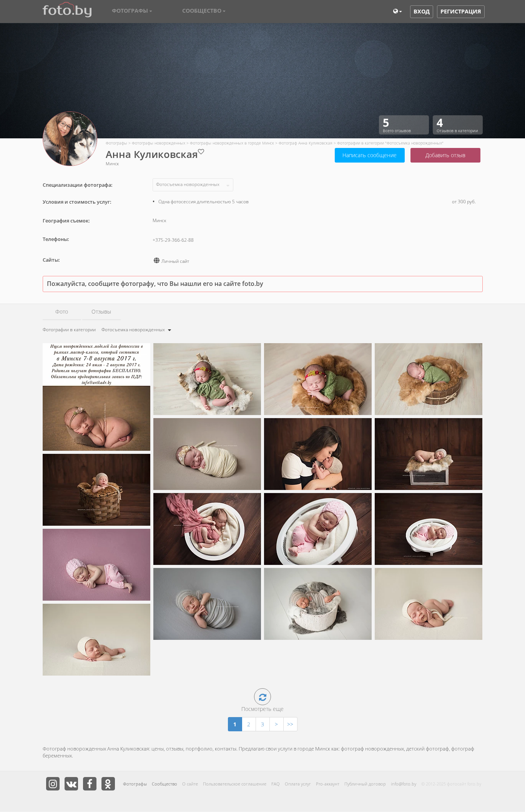Screen dimensions: 525x812
Task: Open the VK social icon
Action: [x=71, y=784]
